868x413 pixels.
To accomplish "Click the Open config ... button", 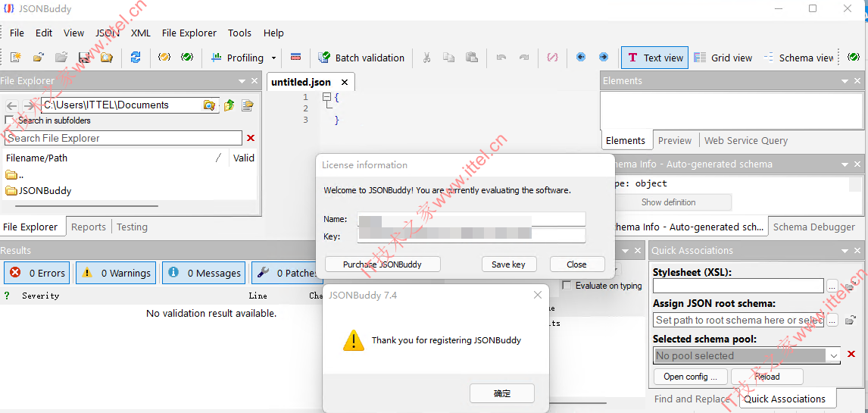I will coord(690,377).
